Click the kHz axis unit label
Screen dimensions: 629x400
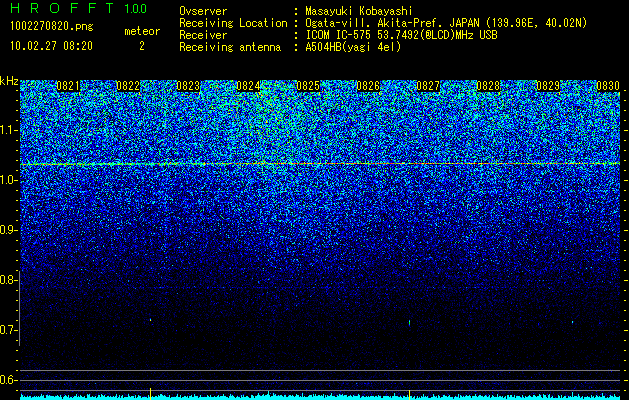pos(9,81)
